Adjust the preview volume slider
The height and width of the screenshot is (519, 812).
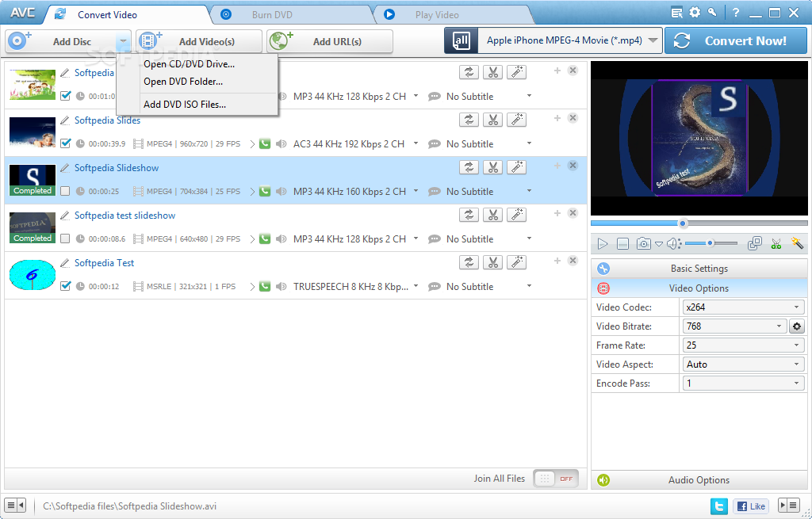click(x=711, y=243)
